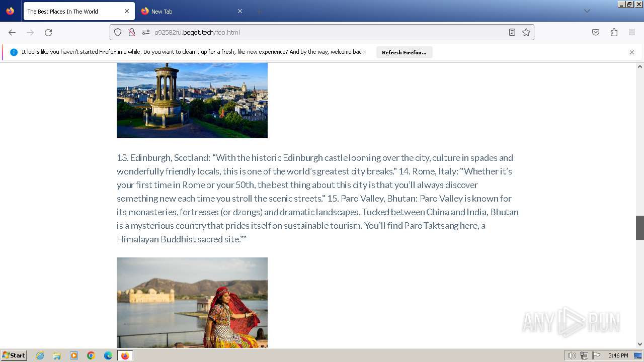Open network status tray icon
Viewport: 644px width, 362px height.
(x=584, y=355)
